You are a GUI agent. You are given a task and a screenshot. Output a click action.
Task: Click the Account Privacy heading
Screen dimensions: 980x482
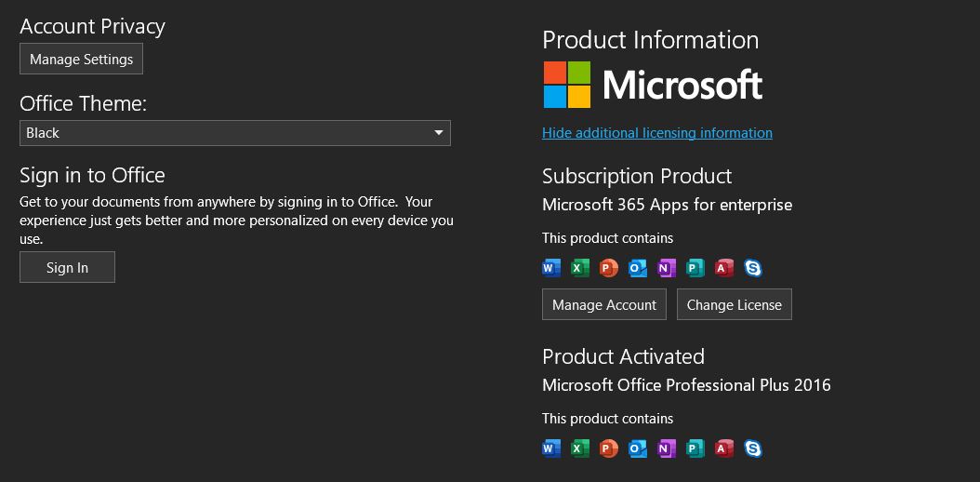click(92, 26)
